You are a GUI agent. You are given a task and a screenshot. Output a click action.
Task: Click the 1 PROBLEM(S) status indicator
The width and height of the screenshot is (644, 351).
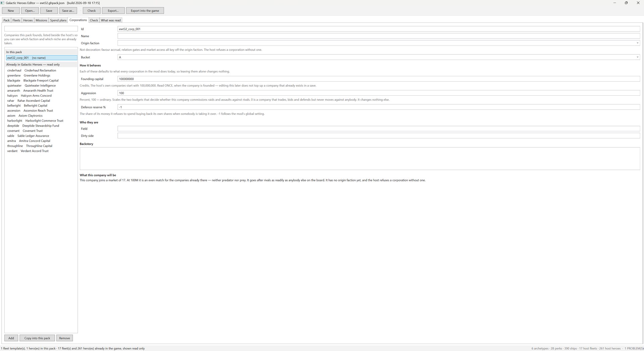[634, 348]
